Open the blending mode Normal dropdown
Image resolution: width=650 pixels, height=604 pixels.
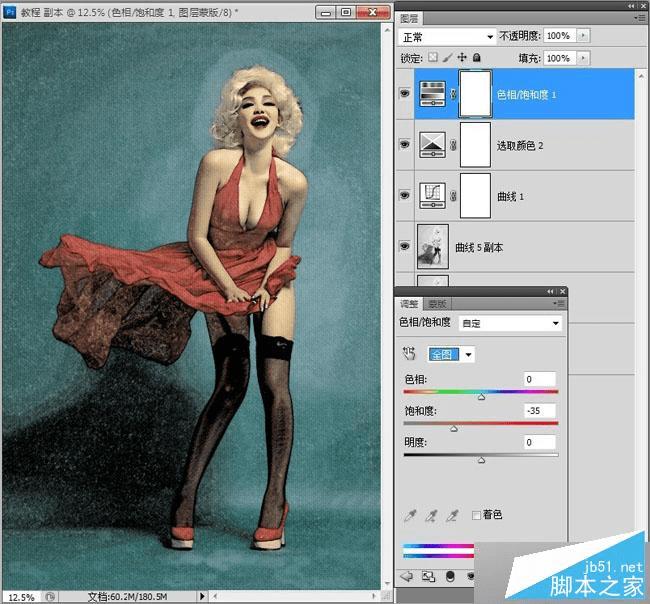(447, 37)
